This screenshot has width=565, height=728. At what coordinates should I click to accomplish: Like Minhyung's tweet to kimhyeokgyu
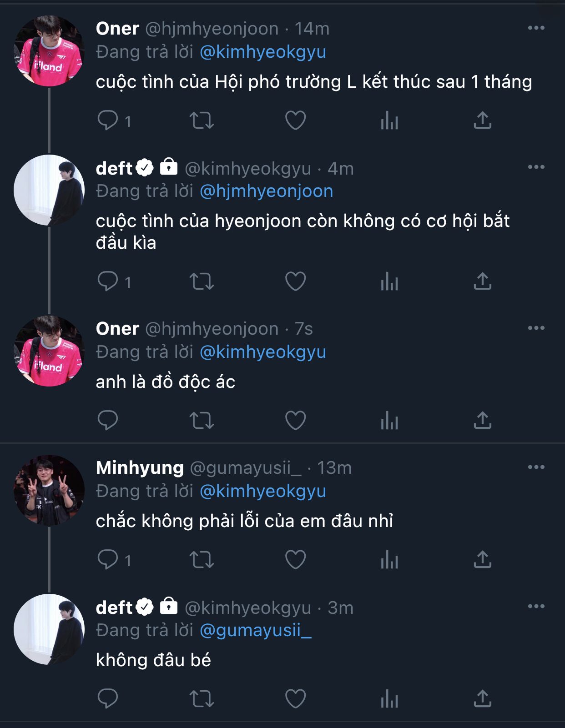pos(295,560)
